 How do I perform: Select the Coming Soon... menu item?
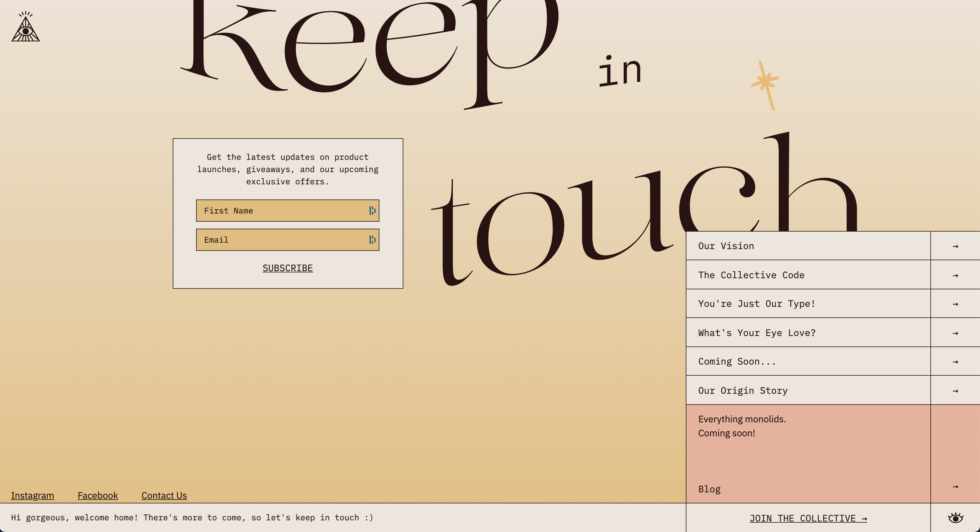tap(808, 362)
